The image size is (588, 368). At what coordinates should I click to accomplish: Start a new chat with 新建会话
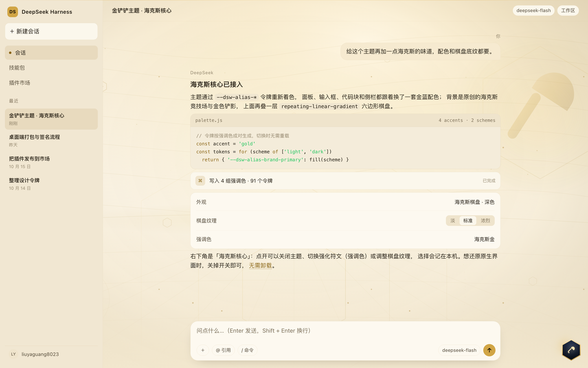click(51, 31)
